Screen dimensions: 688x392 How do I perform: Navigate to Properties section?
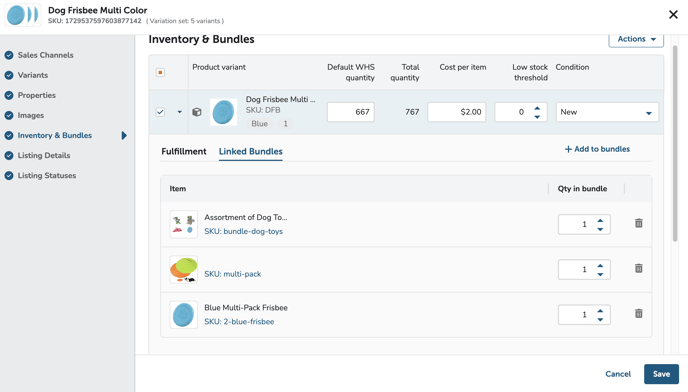coord(36,95)
